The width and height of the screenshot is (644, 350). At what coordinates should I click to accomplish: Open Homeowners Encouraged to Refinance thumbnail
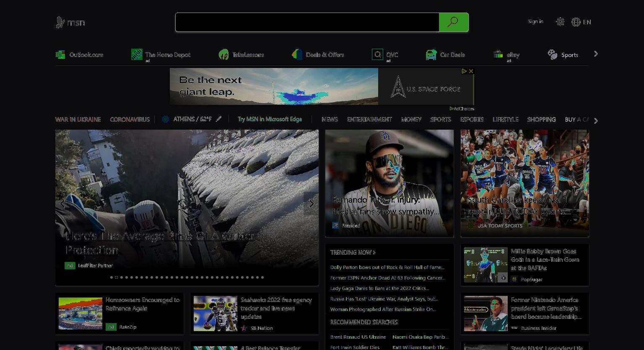coord(80,313)
